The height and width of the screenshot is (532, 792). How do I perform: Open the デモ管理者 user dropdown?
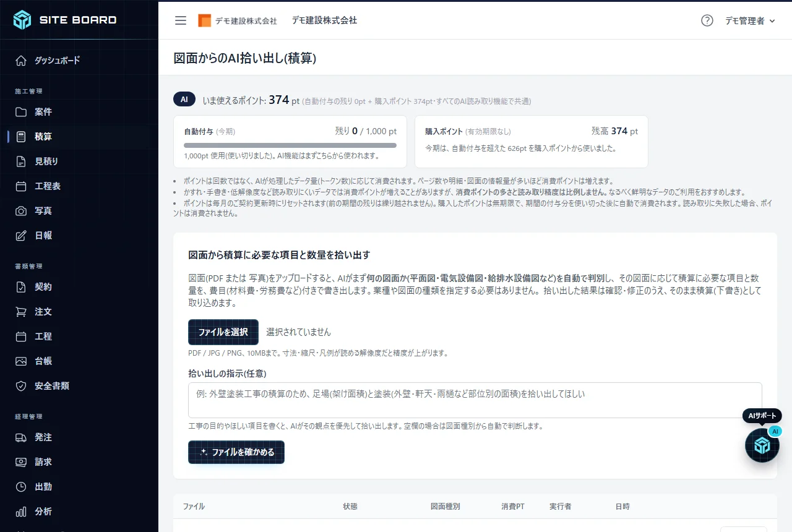[750, 20]
